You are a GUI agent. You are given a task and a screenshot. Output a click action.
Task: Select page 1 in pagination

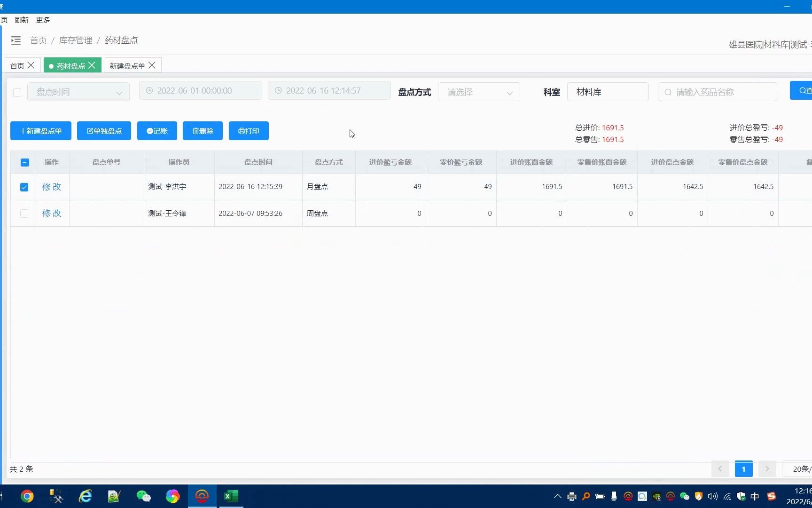pos(743,469)
